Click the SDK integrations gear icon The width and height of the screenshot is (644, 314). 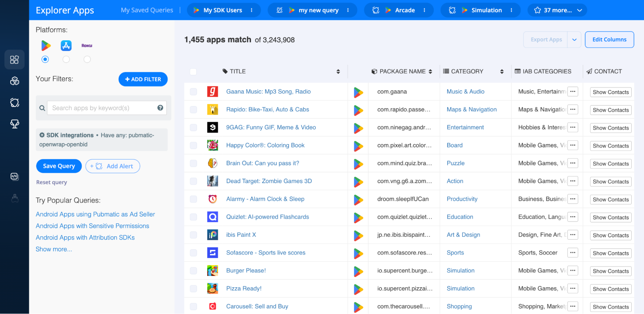click(x=42, y=135)
